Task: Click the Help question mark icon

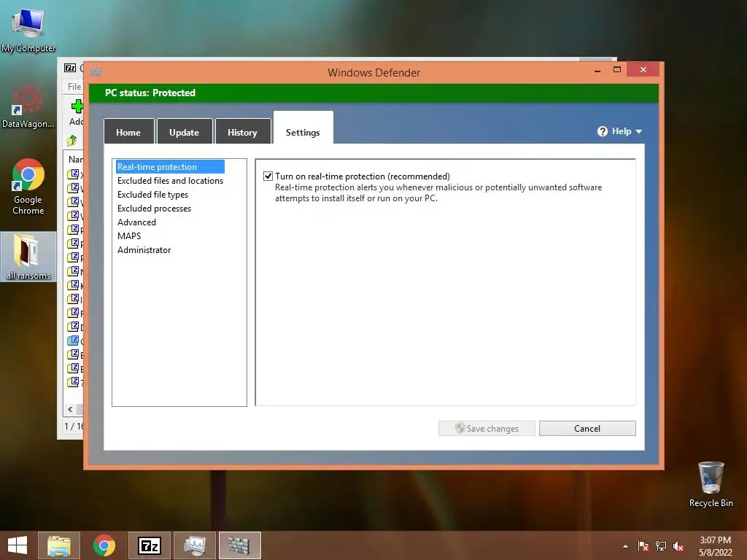Action: pos(602,131)
